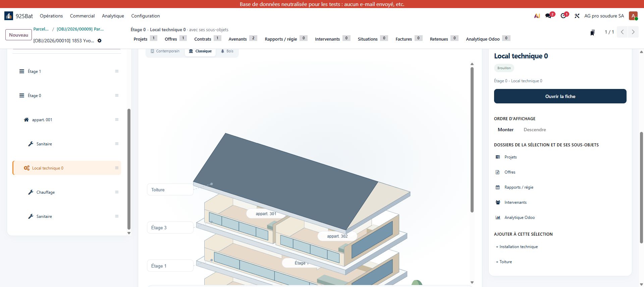Click the 3D building view scrollbar
This screenshot has height=287, width=644.
(472, 140)
